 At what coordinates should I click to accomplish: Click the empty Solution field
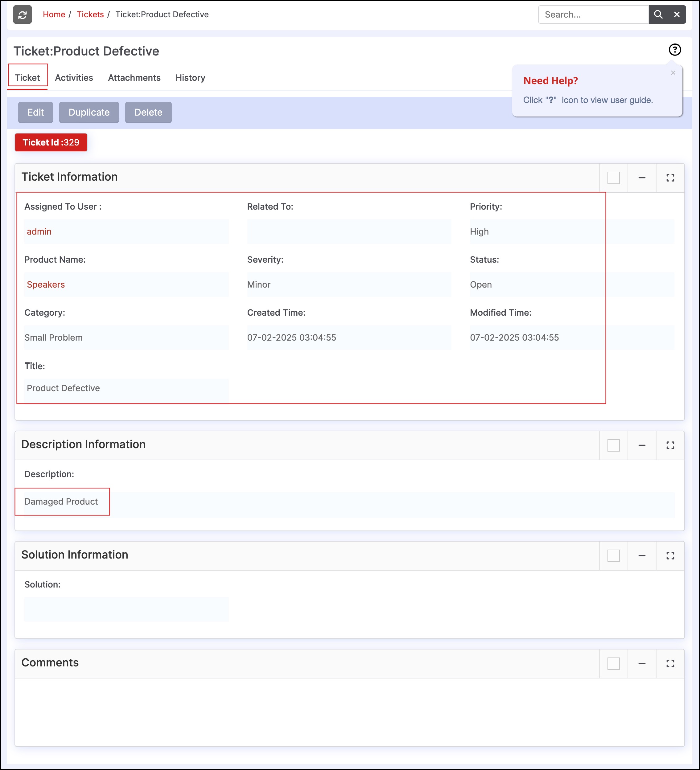pos(126,609)
